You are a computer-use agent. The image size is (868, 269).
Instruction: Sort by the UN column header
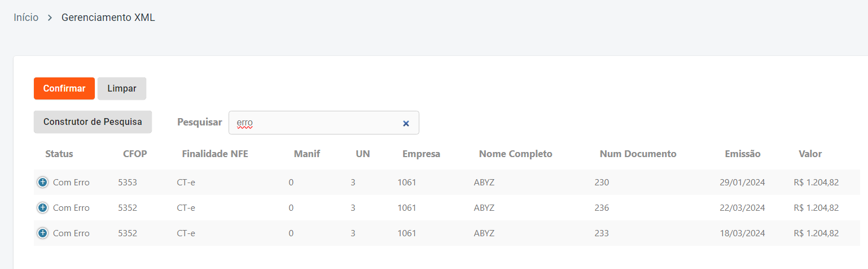tap(363, 154)
